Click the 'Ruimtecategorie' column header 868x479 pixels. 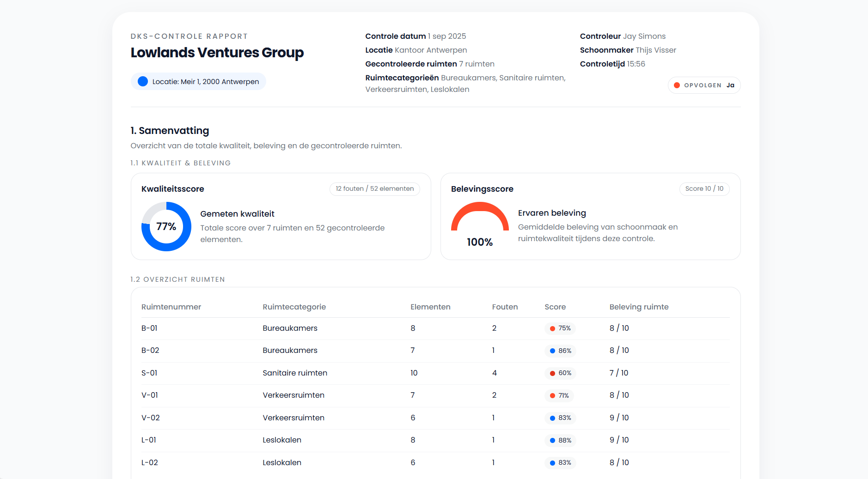click(294, 307)
